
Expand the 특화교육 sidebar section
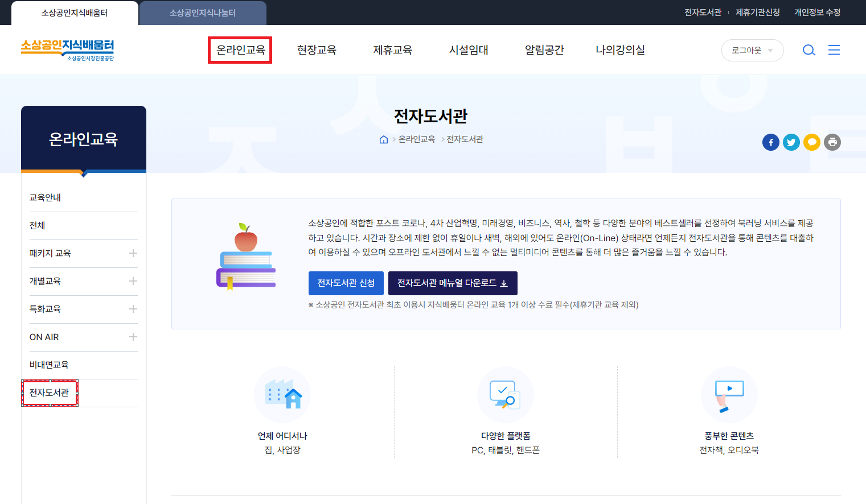point(132,309)
